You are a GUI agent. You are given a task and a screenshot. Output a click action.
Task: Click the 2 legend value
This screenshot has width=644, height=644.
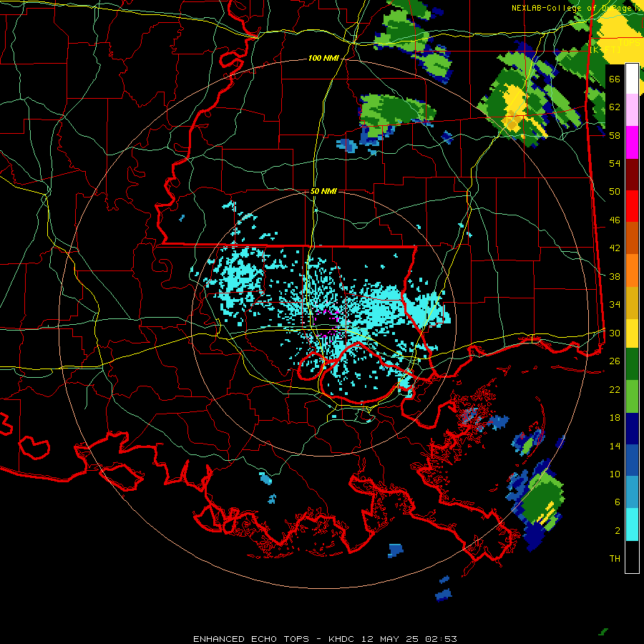(618, 531)
